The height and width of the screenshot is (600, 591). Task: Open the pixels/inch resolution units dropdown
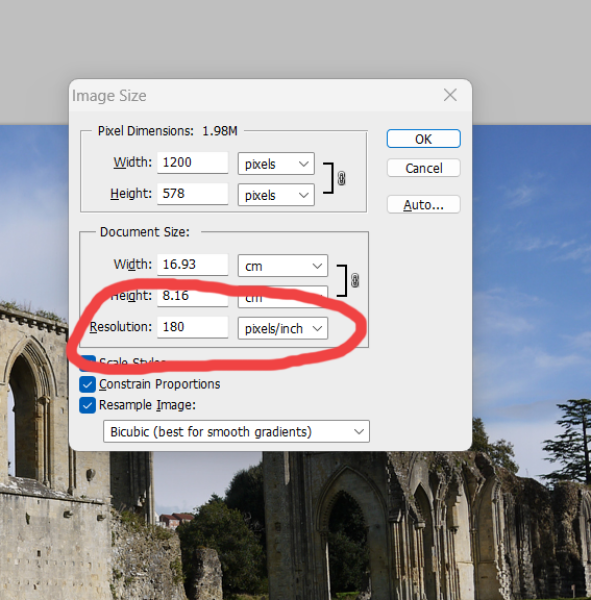coord(282,328)
